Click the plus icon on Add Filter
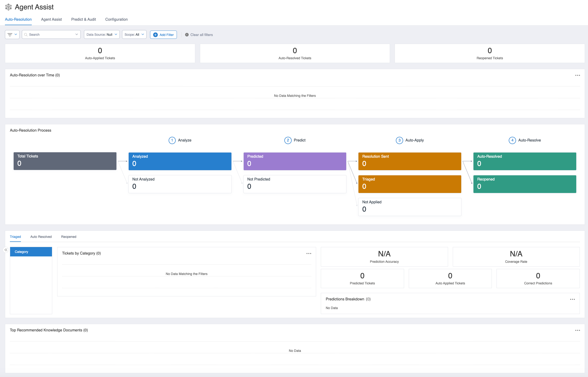This screenshot has width=588, height=377. coord(155,35)
